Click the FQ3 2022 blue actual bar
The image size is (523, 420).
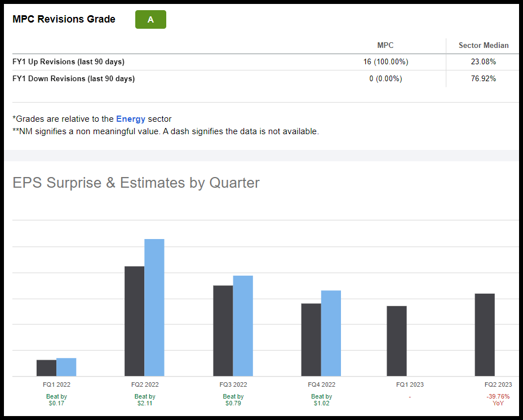point(243,326)
